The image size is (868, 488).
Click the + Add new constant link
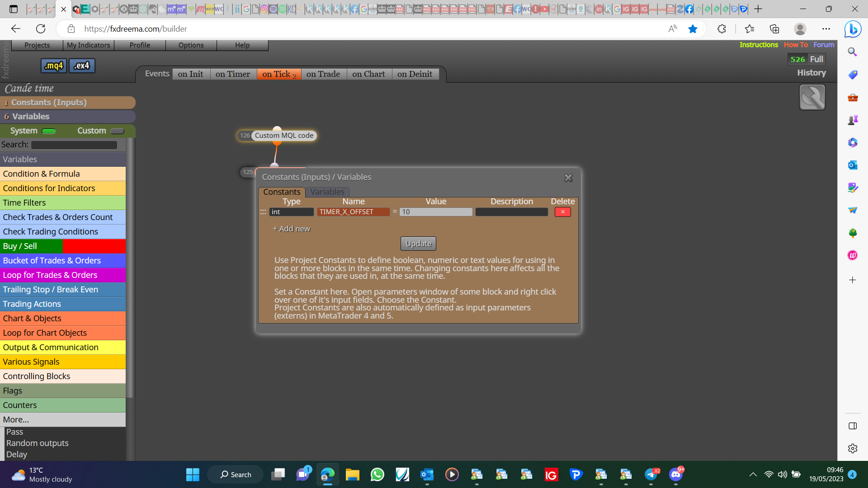click(x=292, y=229)
